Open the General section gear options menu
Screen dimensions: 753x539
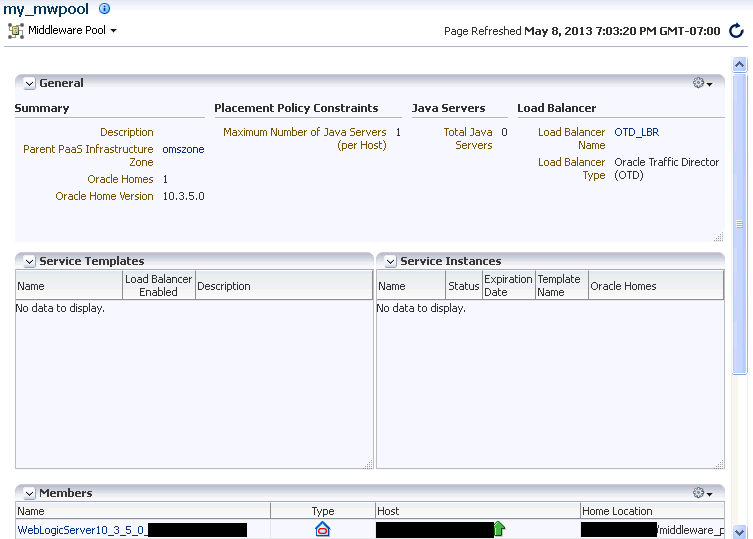pyautogui.click(x=702, y=83)
